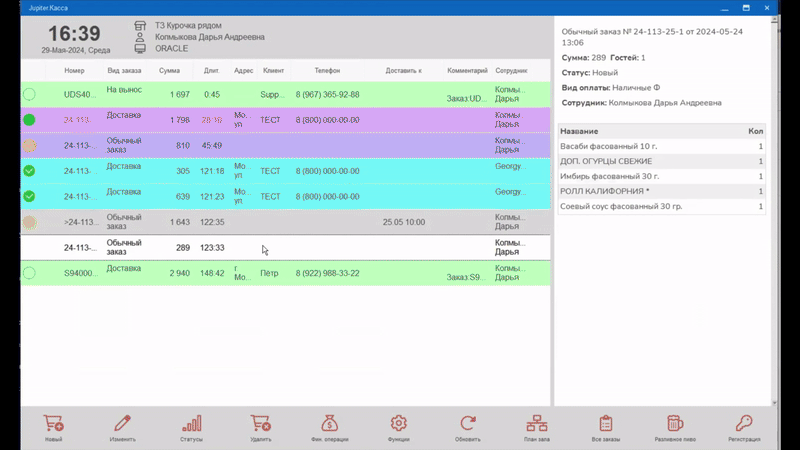Select the 121:18 duration cell
The height and width of the screenshot is (450, 800).
[x=212, y=171]
